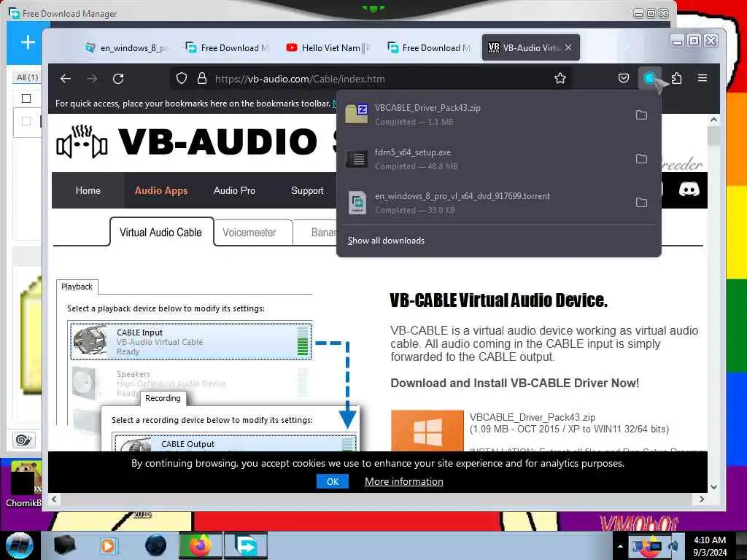747x560 pixels.
Task: Click the page's vertical scrollbar thumb
Action: click(713, 137)
